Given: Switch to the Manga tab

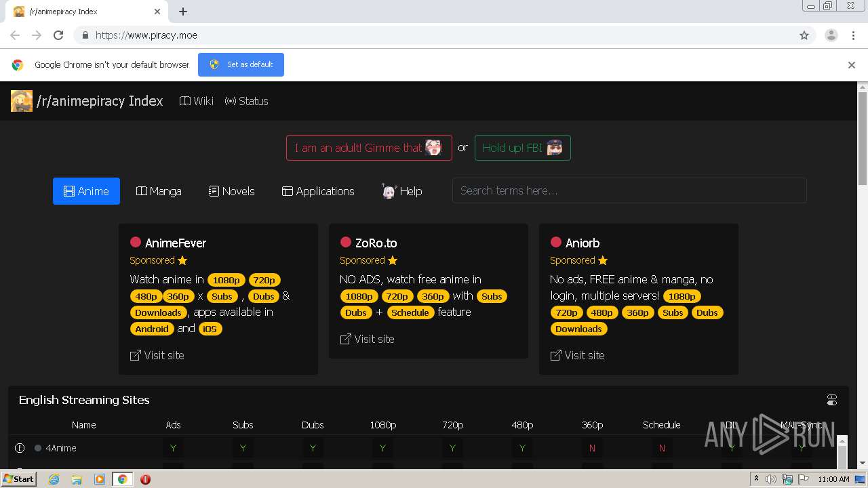Looking at the screenshot, I should (x=159, y=191).
